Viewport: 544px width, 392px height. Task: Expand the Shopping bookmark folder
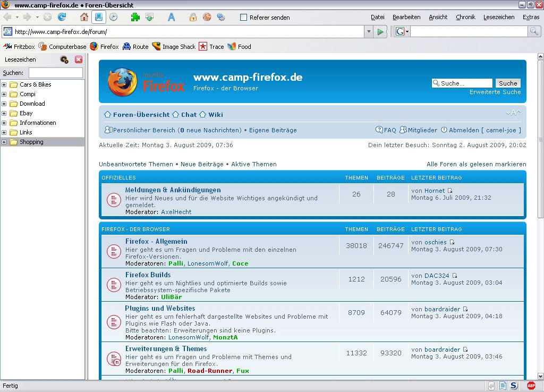coord(4,142)
